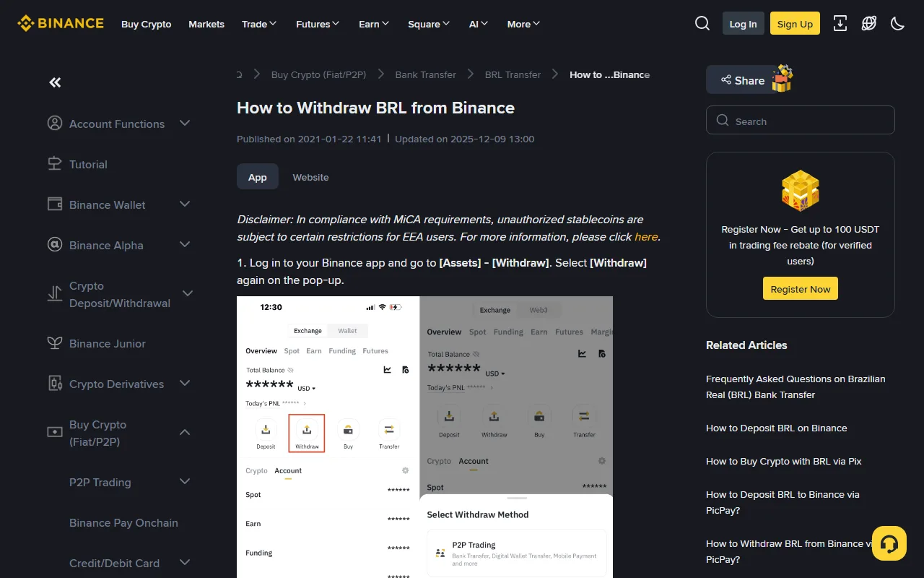Select Credit/Debit Card in sidebar
The width and height of the screenshot is (924, 578).
click(114, 563)
